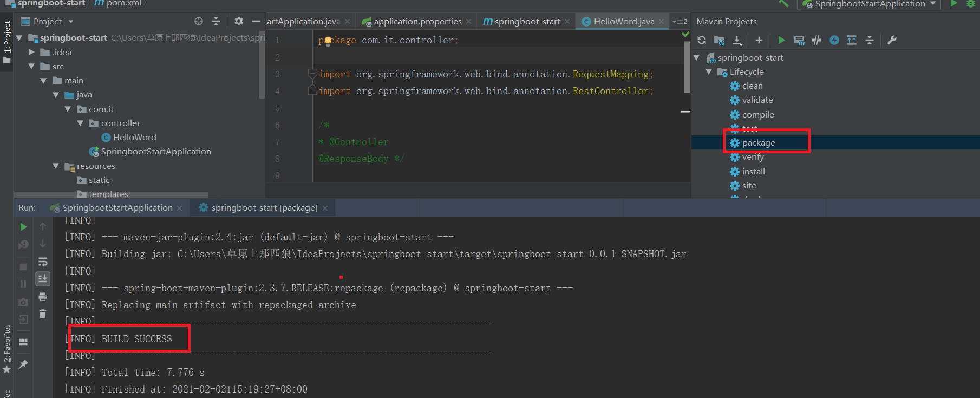This screenshot has height=398, width=980.
Task: Open Maven settings wrench icon
Action: tap(892, 40)
